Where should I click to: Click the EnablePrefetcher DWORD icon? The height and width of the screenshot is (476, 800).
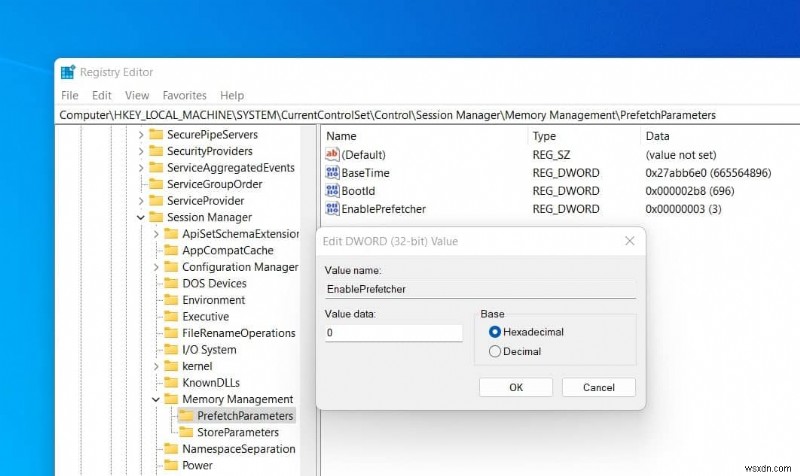(x=332, y=208)
